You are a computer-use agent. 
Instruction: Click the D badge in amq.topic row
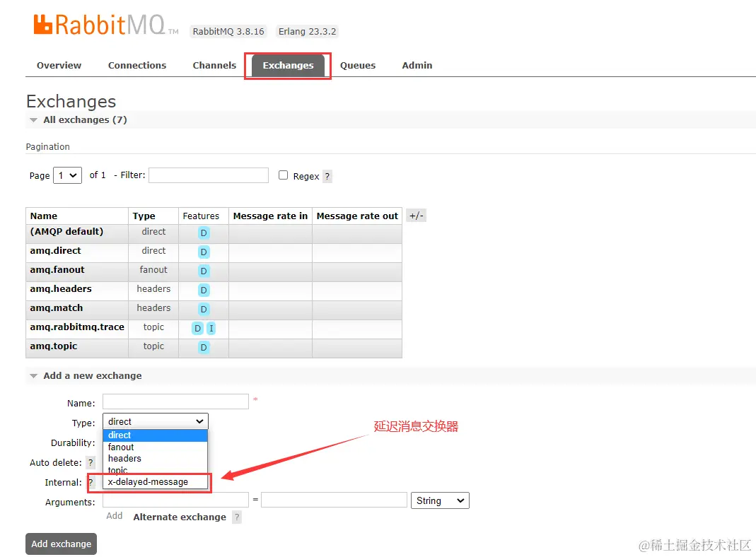[x=204, y=347]
